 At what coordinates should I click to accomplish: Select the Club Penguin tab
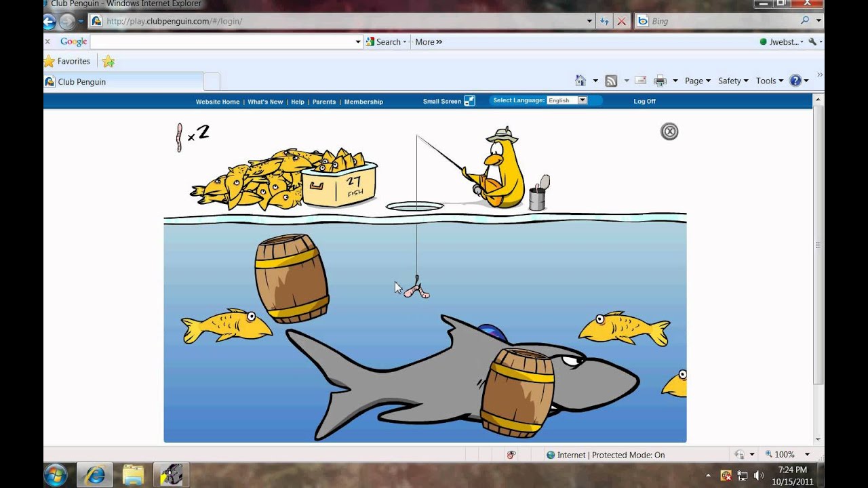[123, 81]
